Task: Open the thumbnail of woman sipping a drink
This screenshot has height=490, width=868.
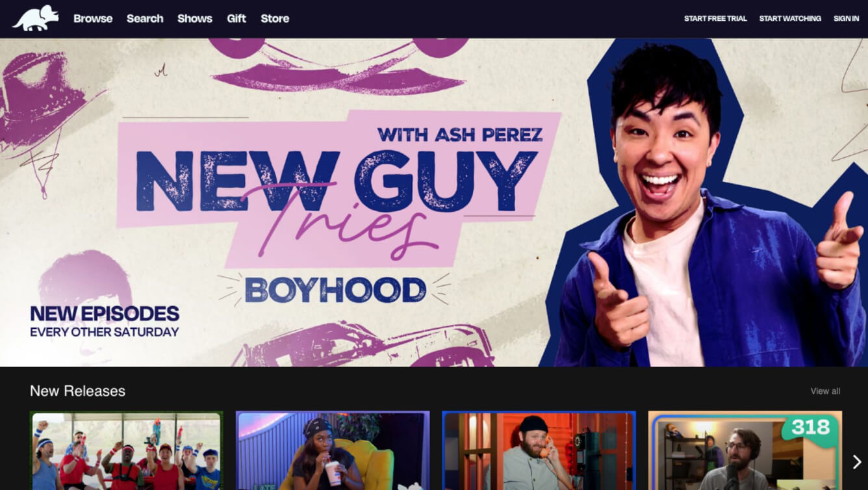Action: tap(333, 450)
